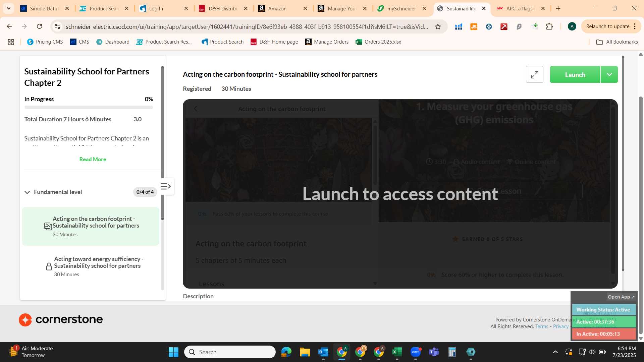This screenshot has width=644, height=362.
Task: Open the Dashboard bookmark
Action: pos(113,42)
